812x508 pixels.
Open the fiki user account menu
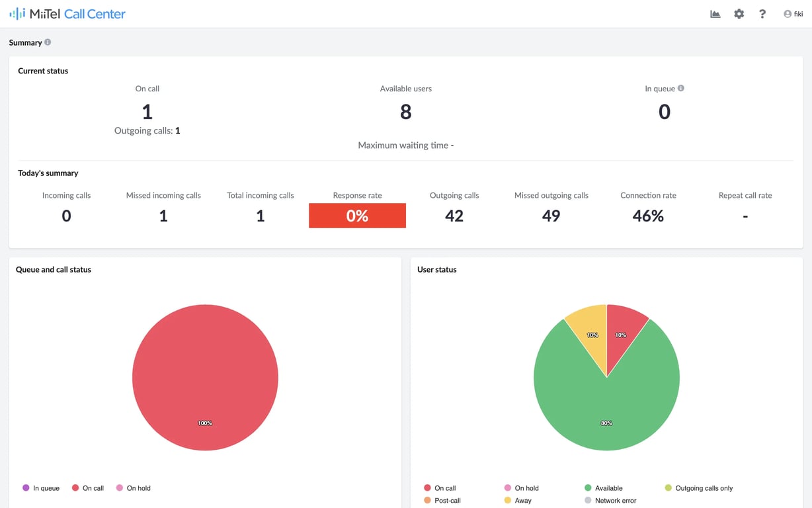tap(793, 14)
